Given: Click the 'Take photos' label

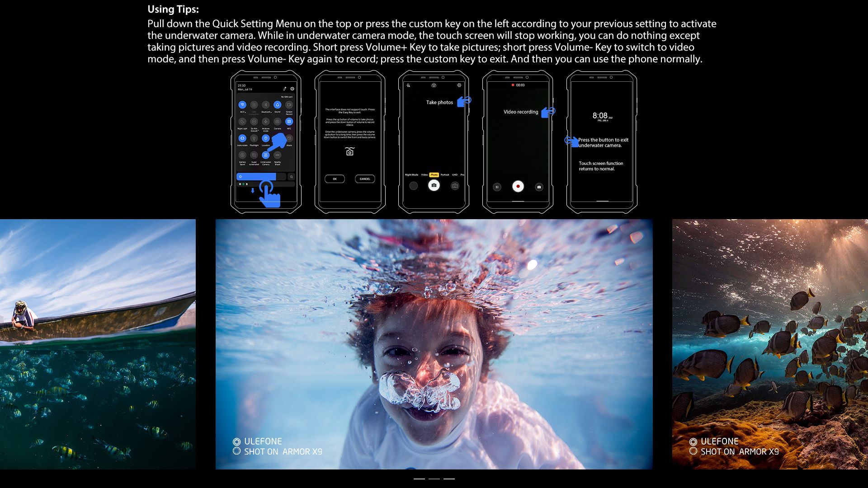Looking at the screenshot, I should 439,103.
